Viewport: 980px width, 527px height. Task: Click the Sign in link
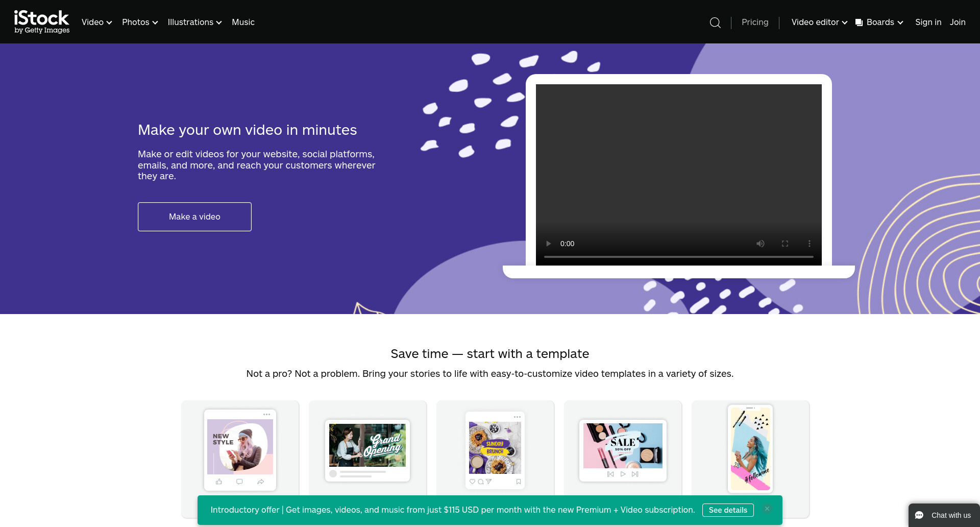click(x=928, y=22)
